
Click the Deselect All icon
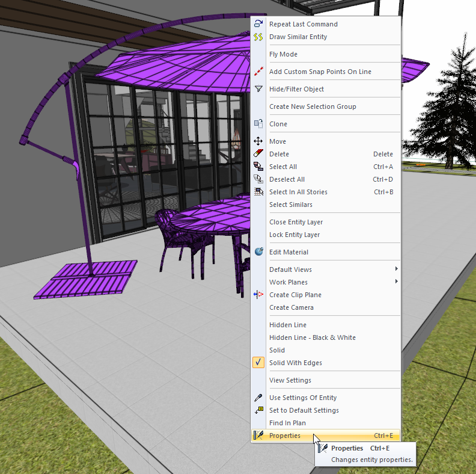point(258,179)
